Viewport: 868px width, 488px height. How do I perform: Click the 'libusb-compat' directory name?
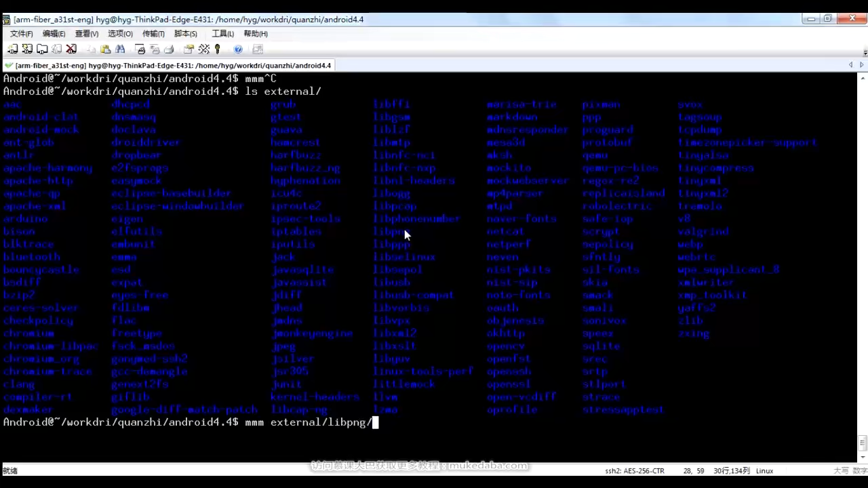[414, 295]
